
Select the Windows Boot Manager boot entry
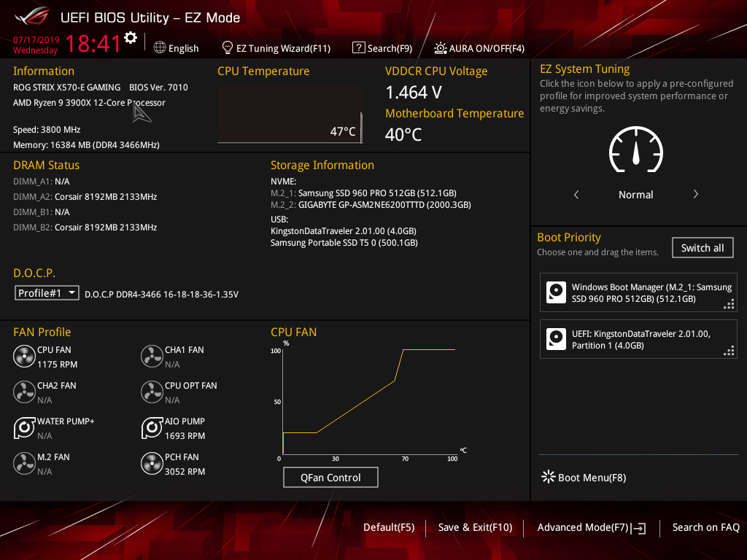coord(638,292)
